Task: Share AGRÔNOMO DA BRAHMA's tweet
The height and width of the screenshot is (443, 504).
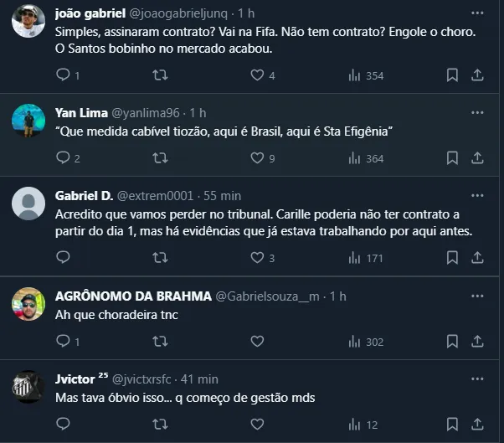Action: tap(478, 342)
